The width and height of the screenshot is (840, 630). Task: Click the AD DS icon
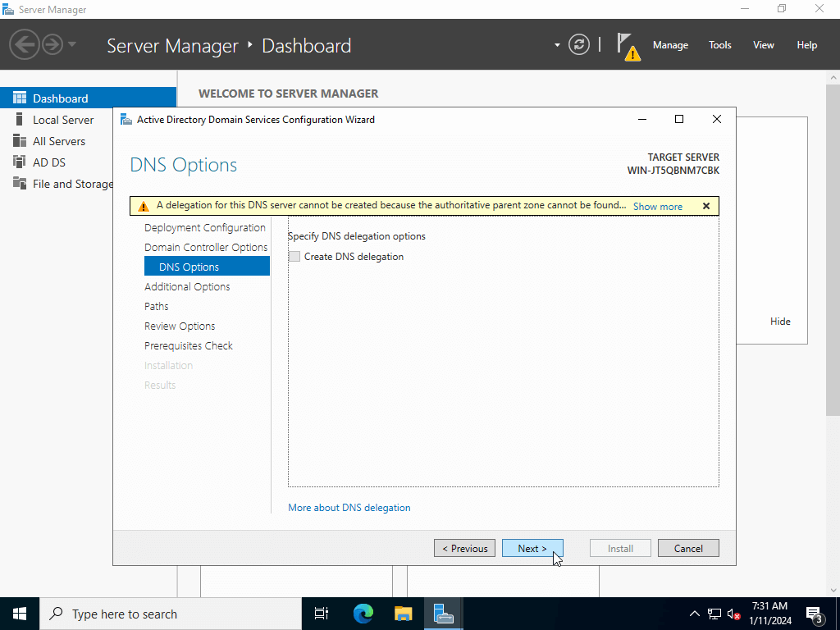coord(20,162)
